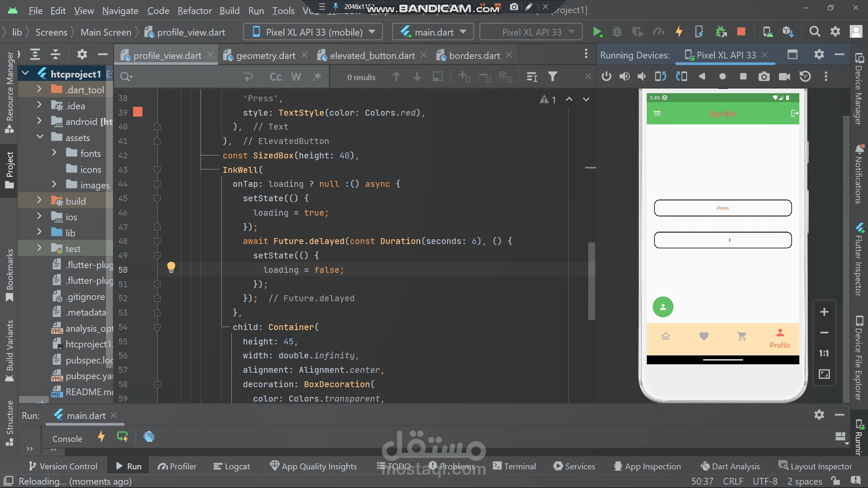Collapse the assets folder
The image size is (868, 488).
coord(40,137)
